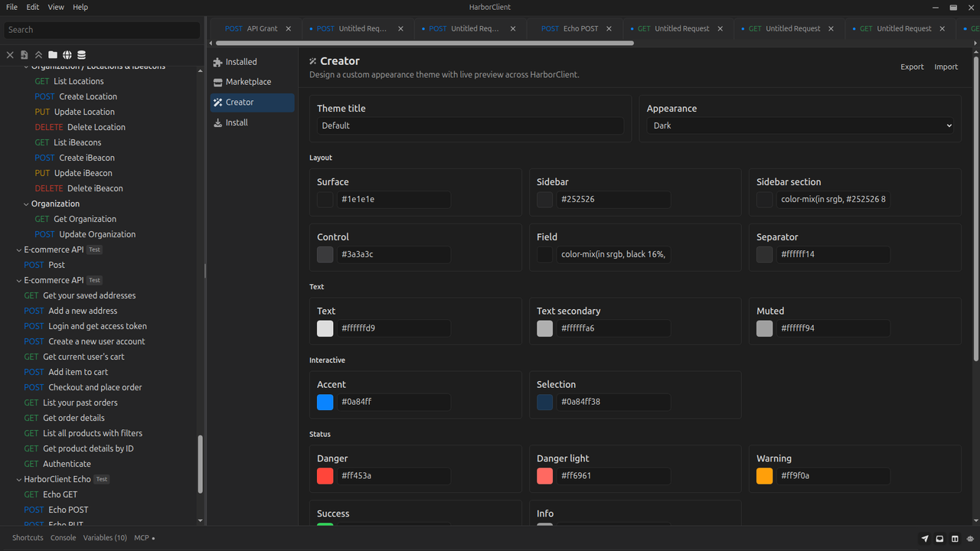Open the Console in status bar
Screen dimensions: 980x551
click(x=63, y=538)
